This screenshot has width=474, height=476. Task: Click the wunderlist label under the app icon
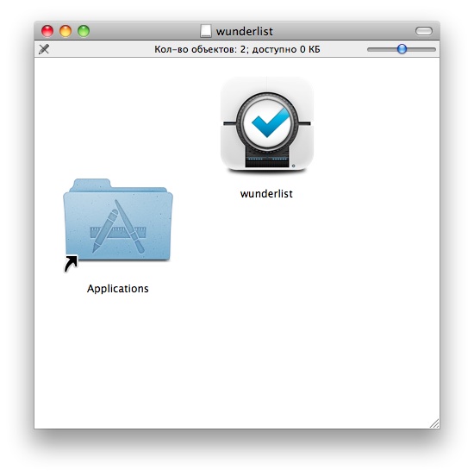tap(266, 194)
